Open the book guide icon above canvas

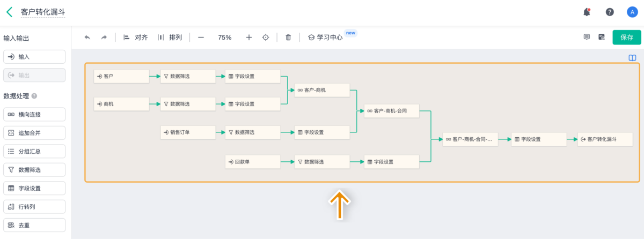633,58
